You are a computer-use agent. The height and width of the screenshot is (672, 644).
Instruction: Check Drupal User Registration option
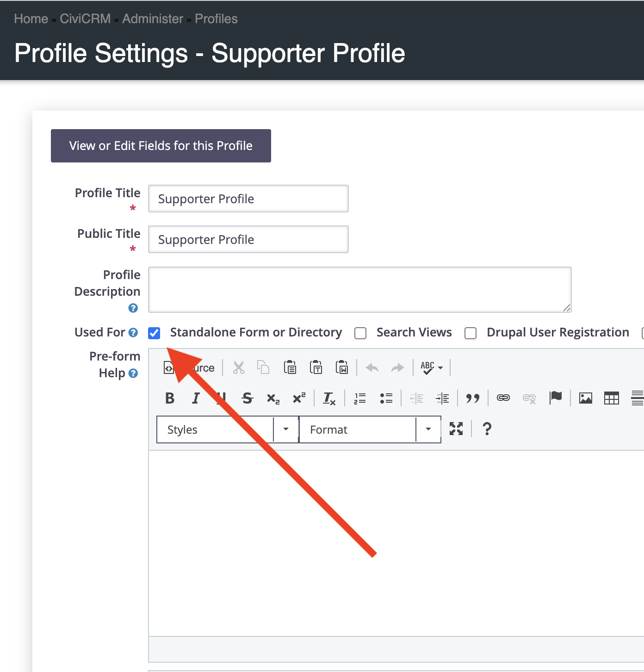(471, 333)
